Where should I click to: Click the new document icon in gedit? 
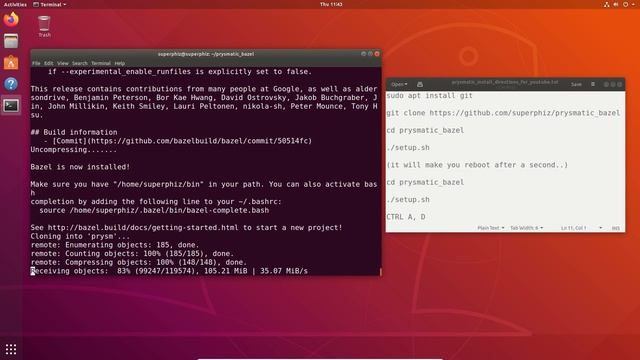pos(420,84)
